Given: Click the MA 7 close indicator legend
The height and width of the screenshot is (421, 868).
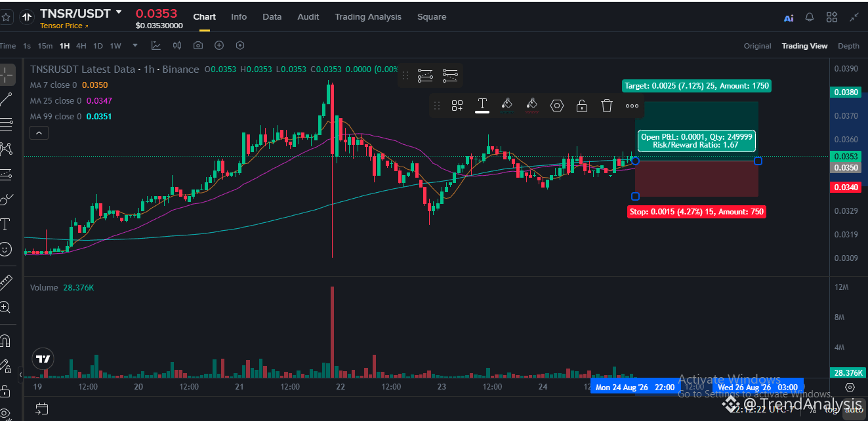Looking at the screenshot, I should click(69, 85).
